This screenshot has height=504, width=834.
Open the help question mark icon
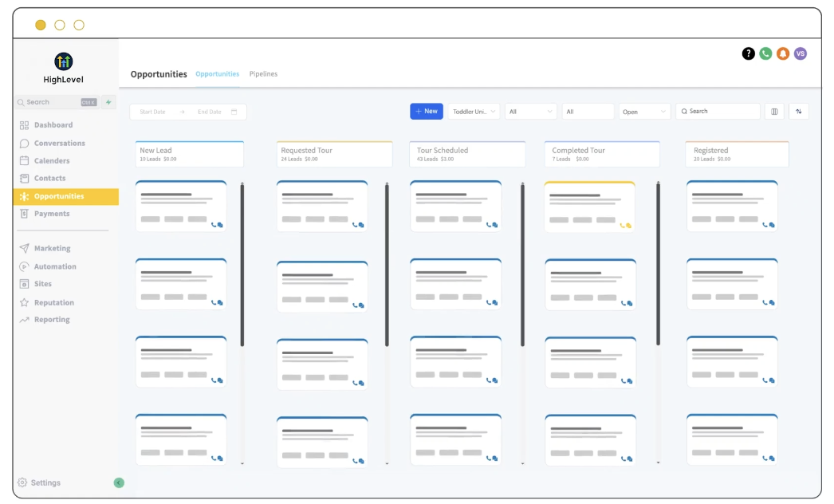[748, 53]
